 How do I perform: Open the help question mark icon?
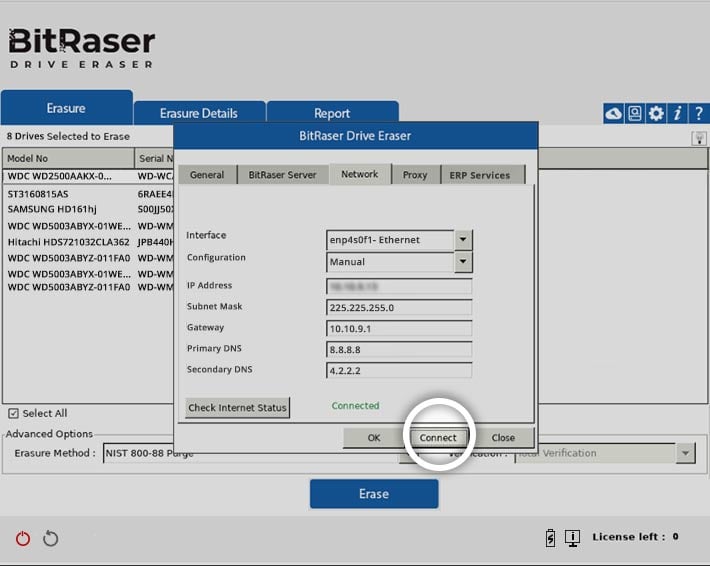(699, 113)
